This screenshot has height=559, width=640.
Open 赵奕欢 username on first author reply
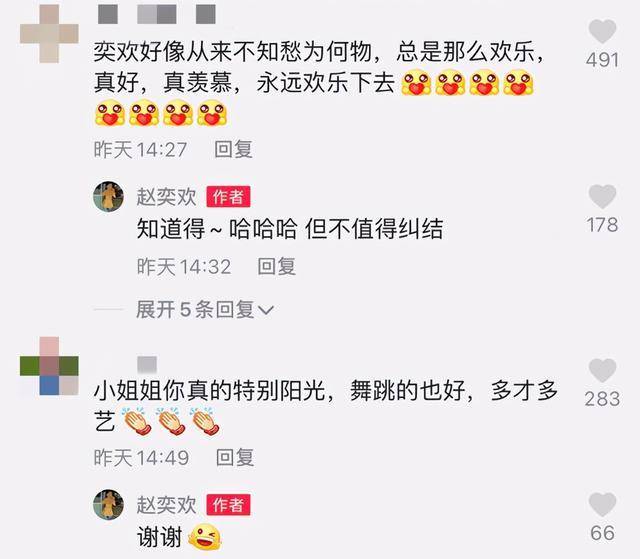(167, 197)
